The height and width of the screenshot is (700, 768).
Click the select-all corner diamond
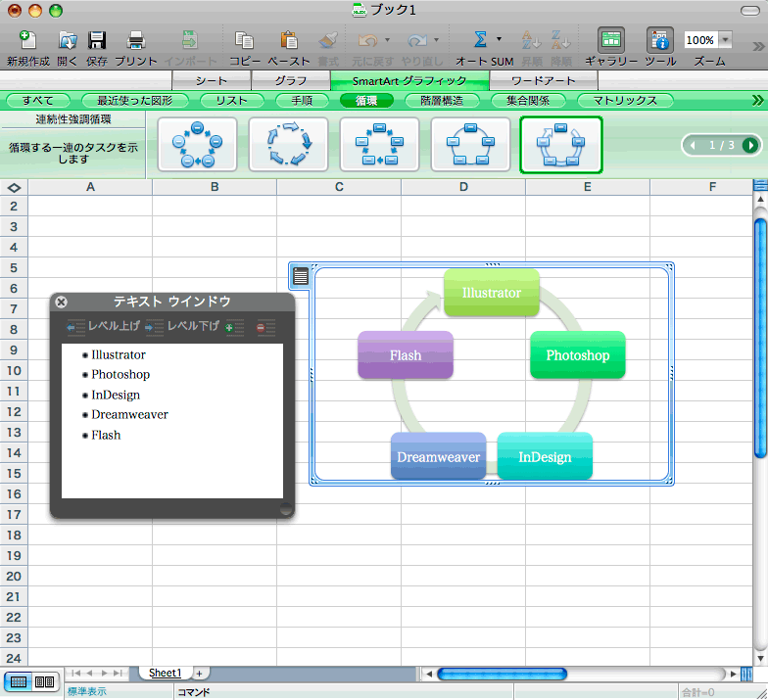[14, 188]
